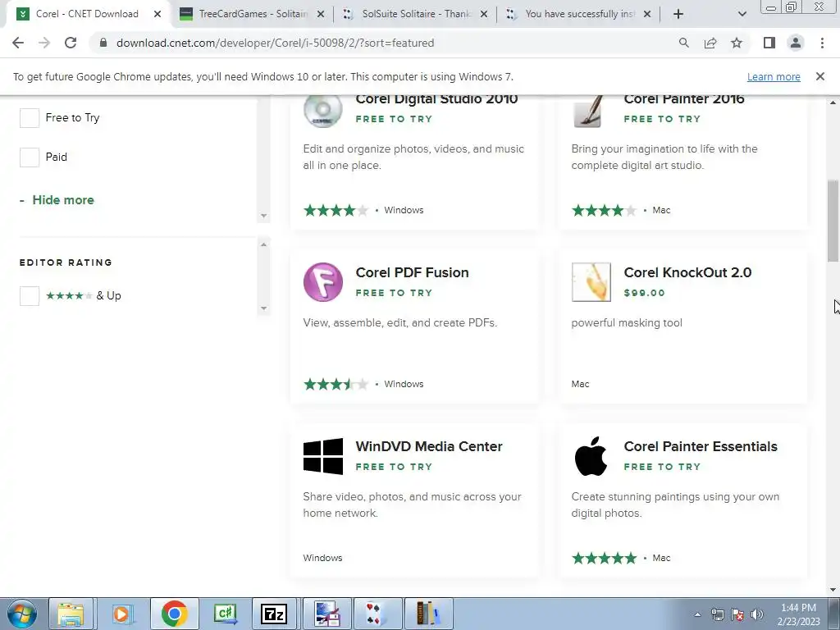Viewport: 840px width, 630px height.
Task: Switch to Chrome in the taskbar
Action: tap(174, 614)
